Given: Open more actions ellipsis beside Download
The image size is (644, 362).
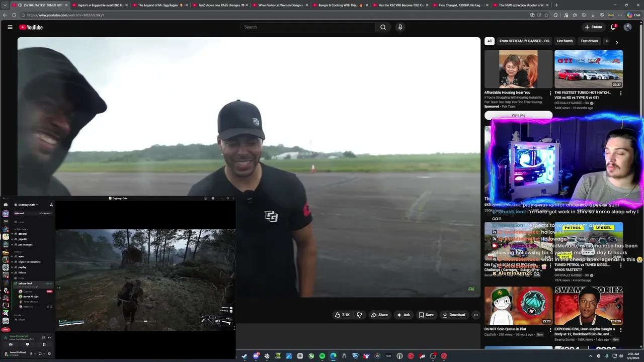Looking at the screenshot, I should point(475,315).
